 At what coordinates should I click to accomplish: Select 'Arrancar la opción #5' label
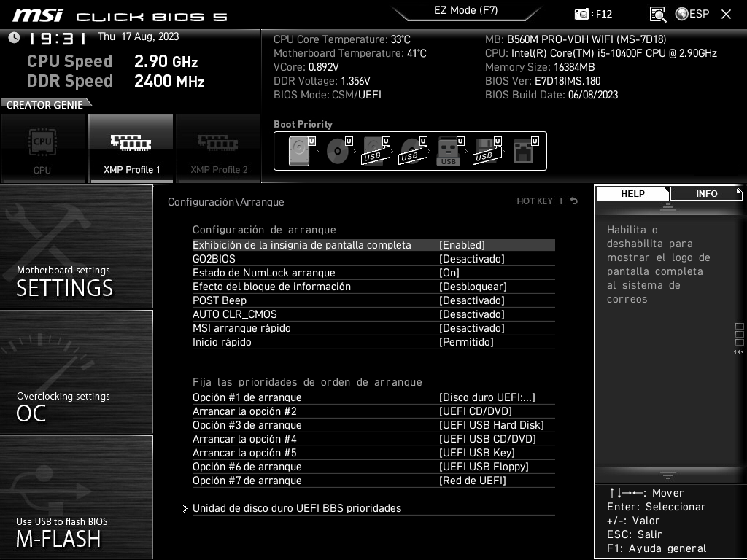point(244,452)
